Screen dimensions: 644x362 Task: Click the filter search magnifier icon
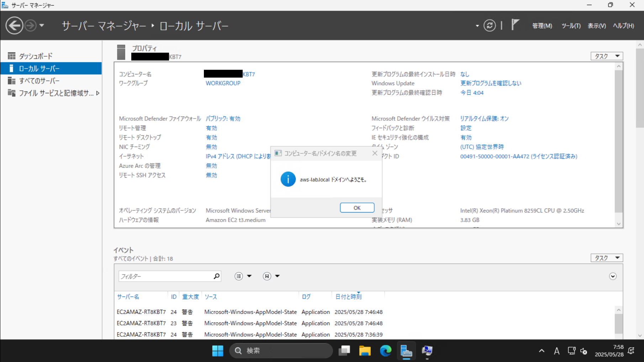pos(216,276)
